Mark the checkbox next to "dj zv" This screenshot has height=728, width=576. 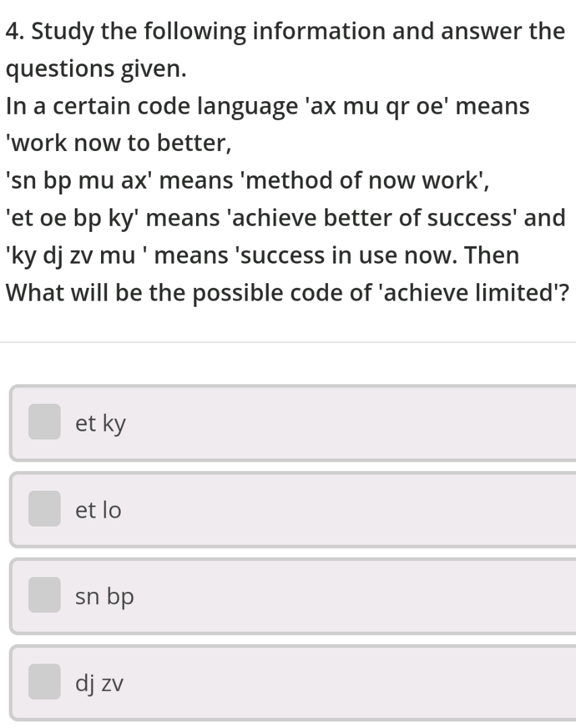[x=44, y=681]
